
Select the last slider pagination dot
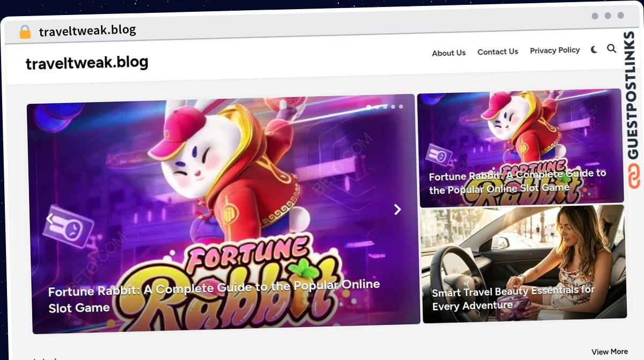(401, 106)
